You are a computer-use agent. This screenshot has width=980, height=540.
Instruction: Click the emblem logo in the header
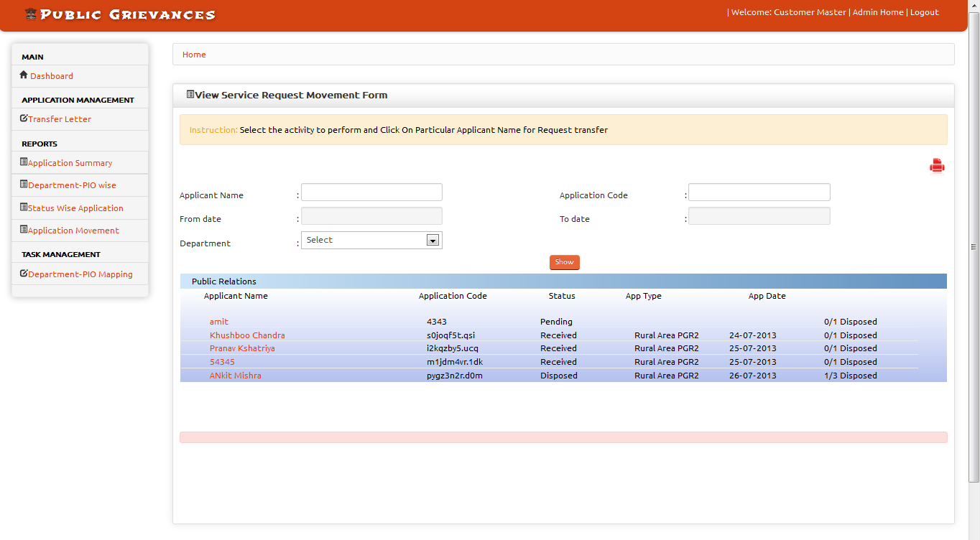(31, 14)
